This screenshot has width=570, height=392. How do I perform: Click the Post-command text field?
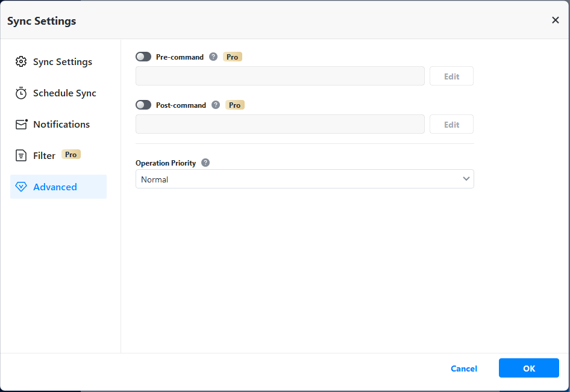pyautogui.click(x=280, y=125)
